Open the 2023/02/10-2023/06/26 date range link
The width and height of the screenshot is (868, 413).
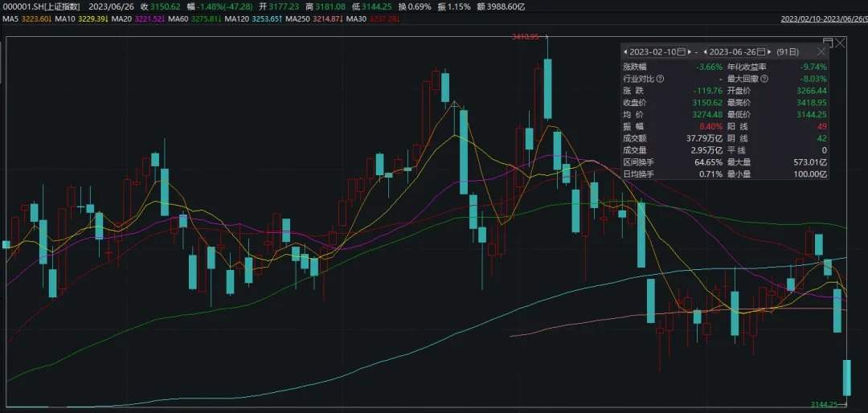click(823, 18)
